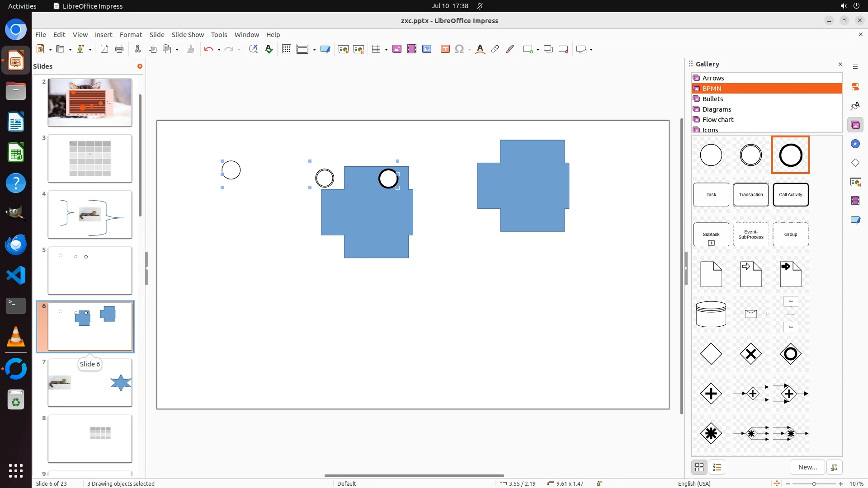Image resolution: width=868 pixels, height=488 pixels.
Task: Open the Slide Show menu
Action: coord(188,34)
